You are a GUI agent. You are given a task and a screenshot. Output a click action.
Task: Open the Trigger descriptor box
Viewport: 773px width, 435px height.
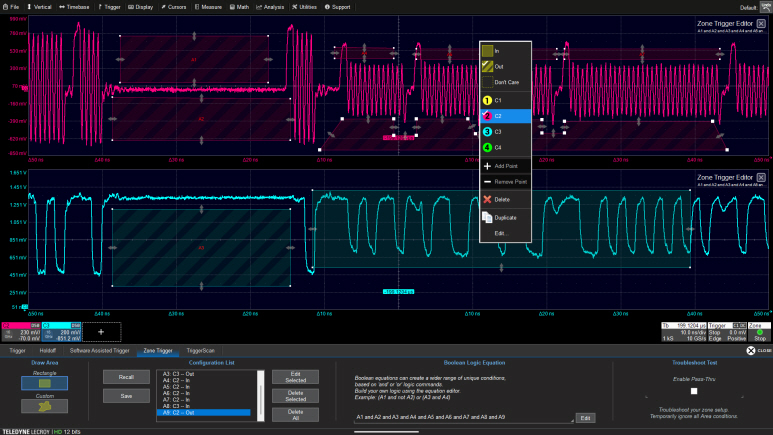tap(727, 332)
